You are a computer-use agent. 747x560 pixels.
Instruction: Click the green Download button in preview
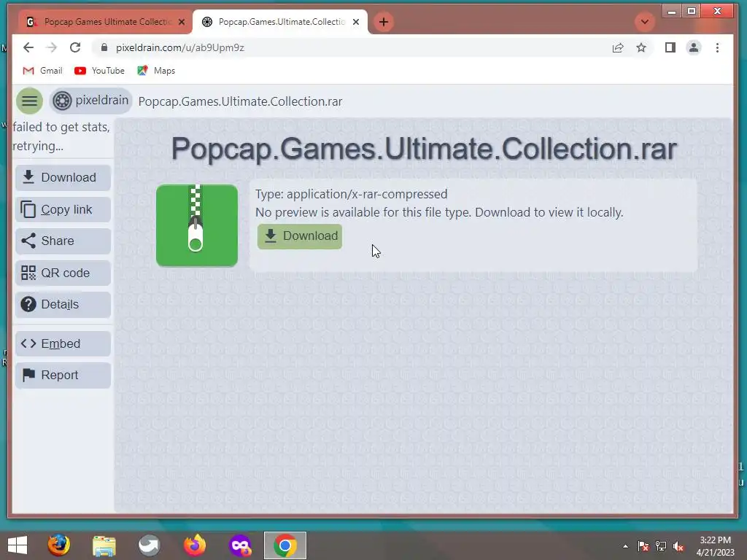300,236
